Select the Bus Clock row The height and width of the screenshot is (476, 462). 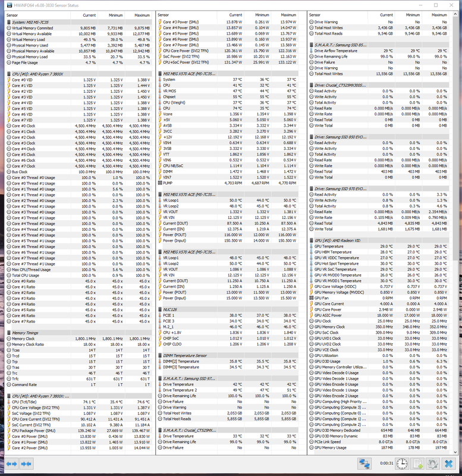click(x=79, y=172)
